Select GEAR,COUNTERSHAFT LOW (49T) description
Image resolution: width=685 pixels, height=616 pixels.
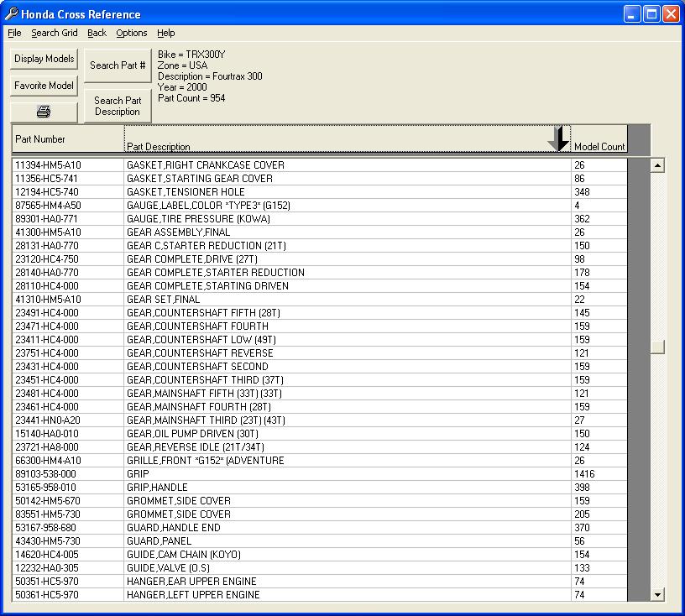pyautogui.click(x=348, y=340)
